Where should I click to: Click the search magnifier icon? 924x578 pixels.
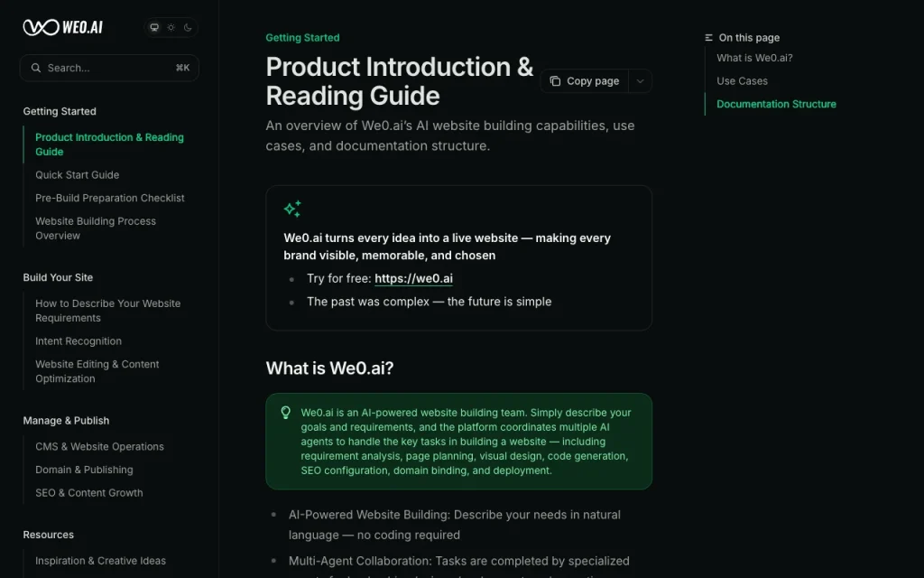pyautogui.click(x=36, y=68)
